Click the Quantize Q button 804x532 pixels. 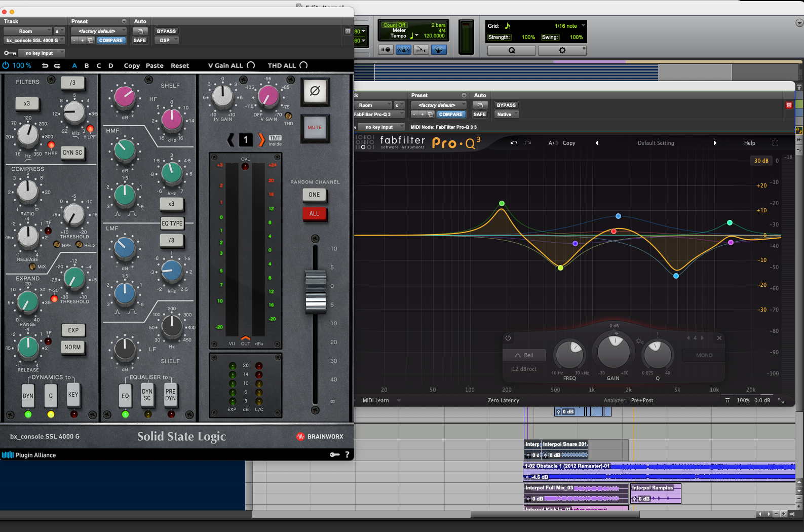(512, 50)
